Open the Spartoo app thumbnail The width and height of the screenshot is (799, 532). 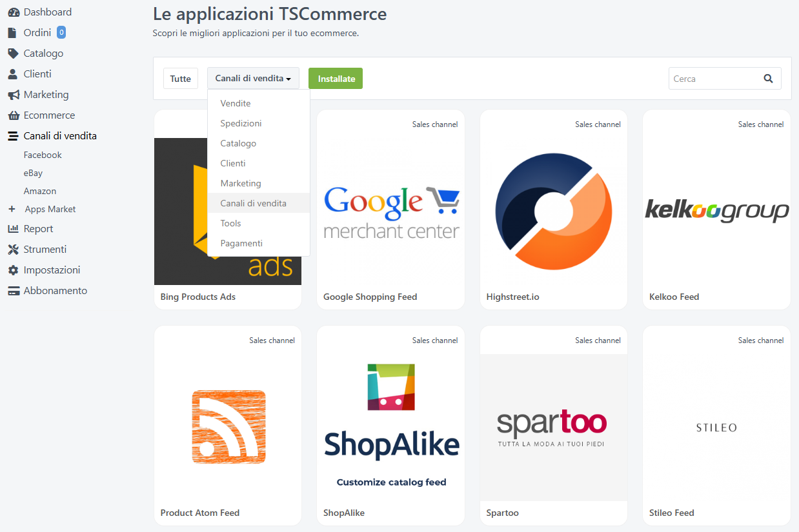[x=553, y=427]
